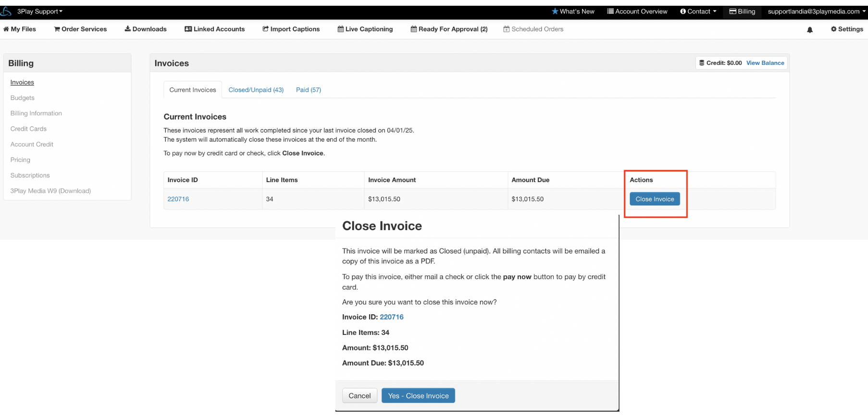
Task: Go to My Files
Action: pos(20,29)
